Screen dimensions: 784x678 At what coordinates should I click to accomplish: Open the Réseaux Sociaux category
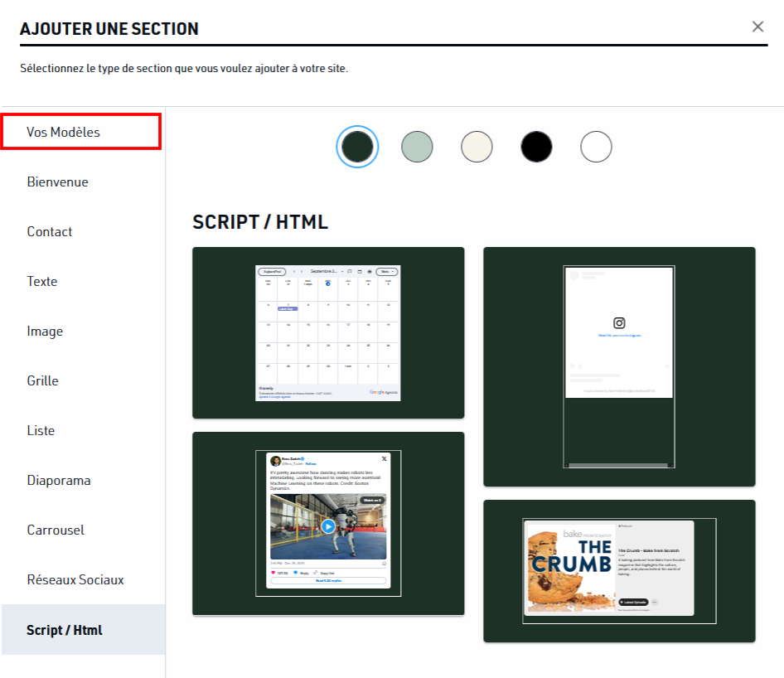point(83,579)
